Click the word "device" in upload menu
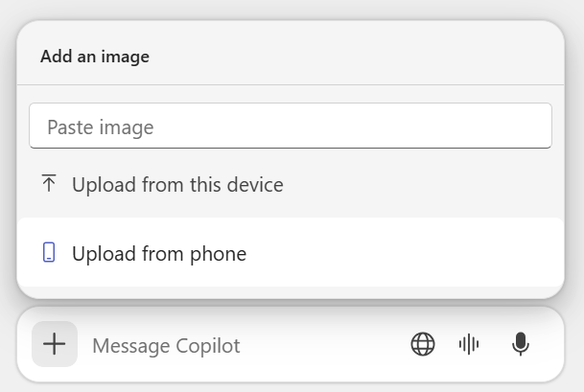 point(253,184)
